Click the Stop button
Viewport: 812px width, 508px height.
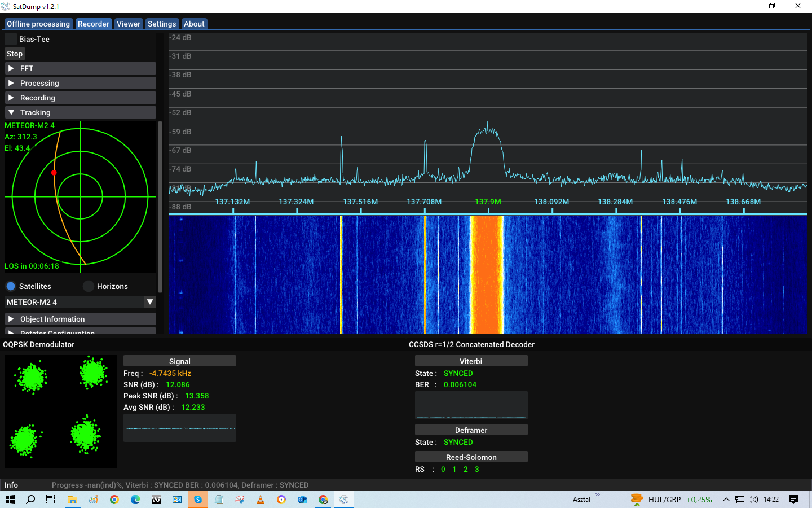(x=15, y=54)
